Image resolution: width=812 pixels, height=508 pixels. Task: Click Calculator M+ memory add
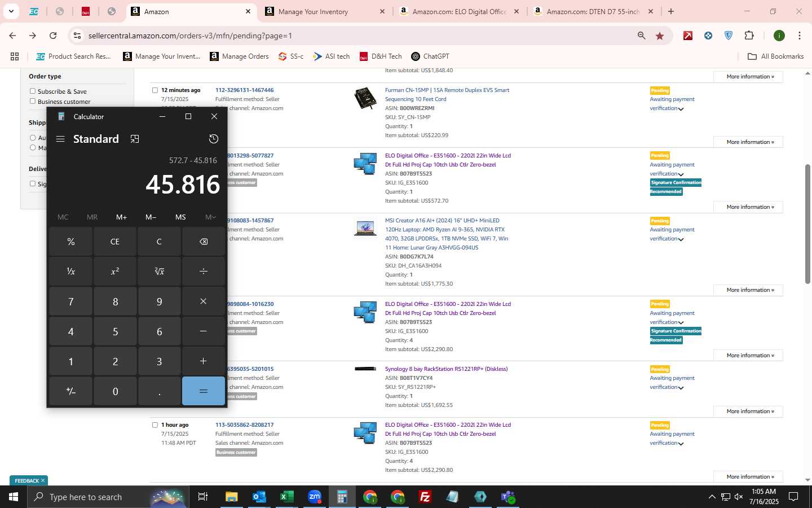coord(122,217)
